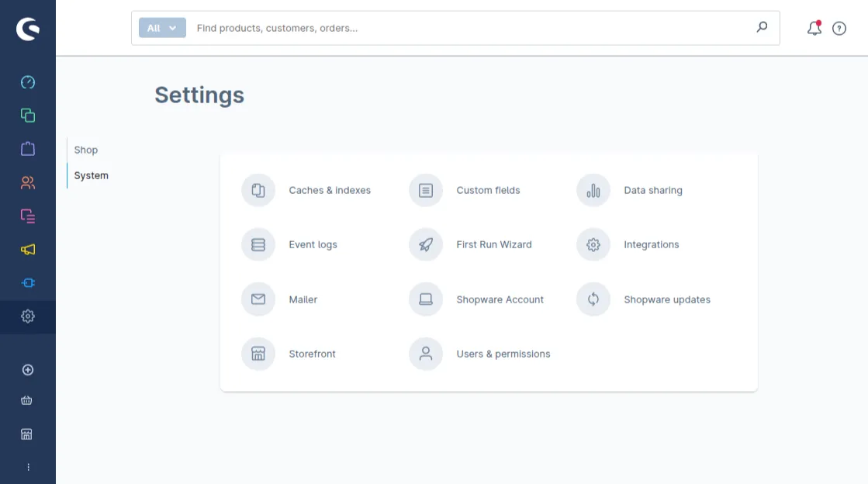Click the First Run Wizard rocket icon
This screenshot has width=868, height=484.
[426, 245]
